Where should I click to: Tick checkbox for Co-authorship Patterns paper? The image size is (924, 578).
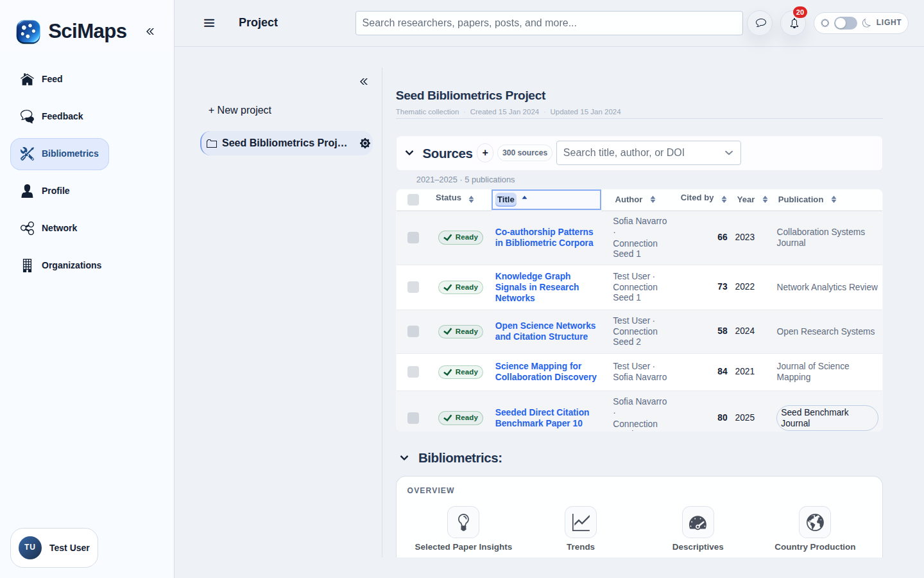click(x=413, y=238)
